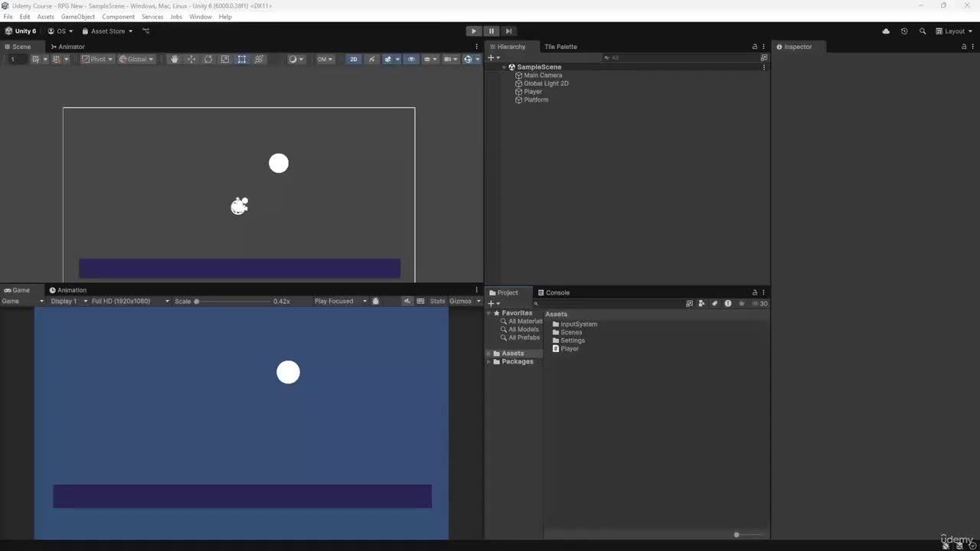Select the Scale tool
Viewport: 980px width, 551px height.
pos(225,59)
